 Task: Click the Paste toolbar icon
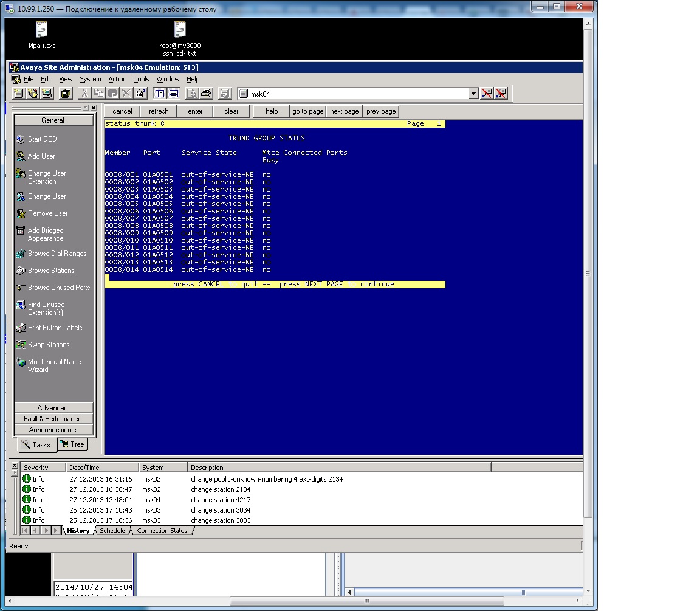[x=112, y=94]
